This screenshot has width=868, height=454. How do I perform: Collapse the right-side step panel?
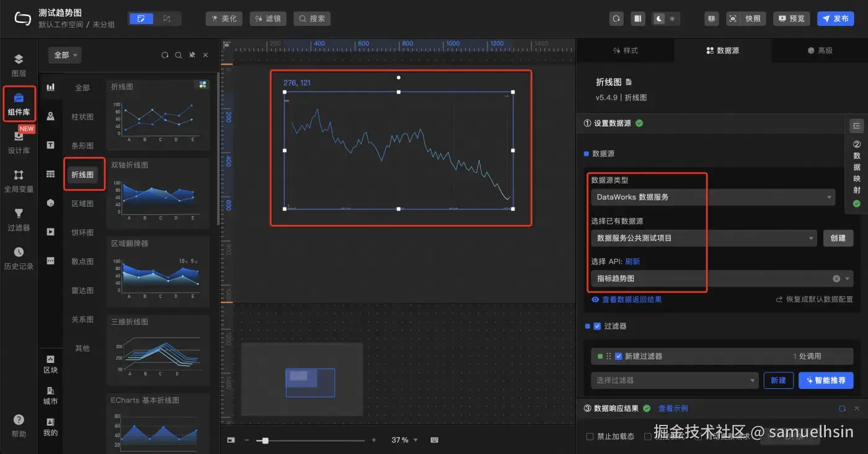point(856,126)
